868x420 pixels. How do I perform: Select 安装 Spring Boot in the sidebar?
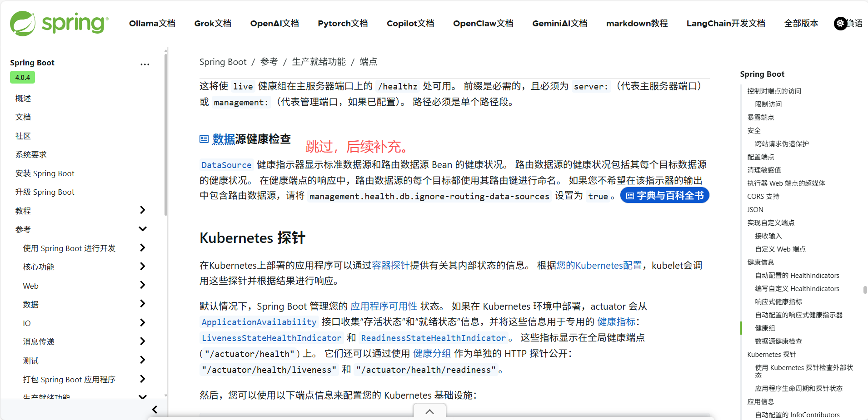tap(45, 173)
